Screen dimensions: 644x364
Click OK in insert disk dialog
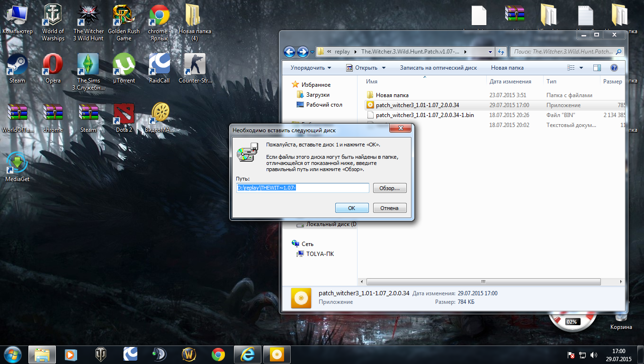coord(351,208)
